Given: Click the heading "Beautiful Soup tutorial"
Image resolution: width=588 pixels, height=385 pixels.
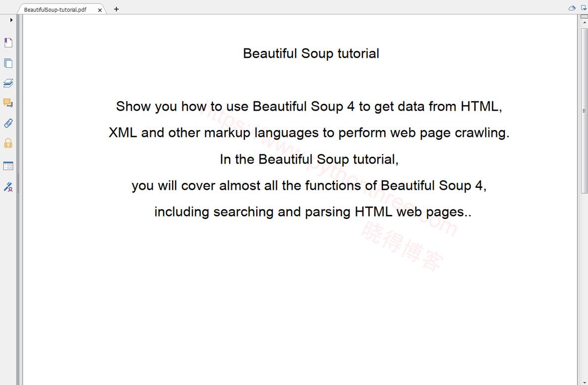Looking at the screenshot, I should (311, 53).
